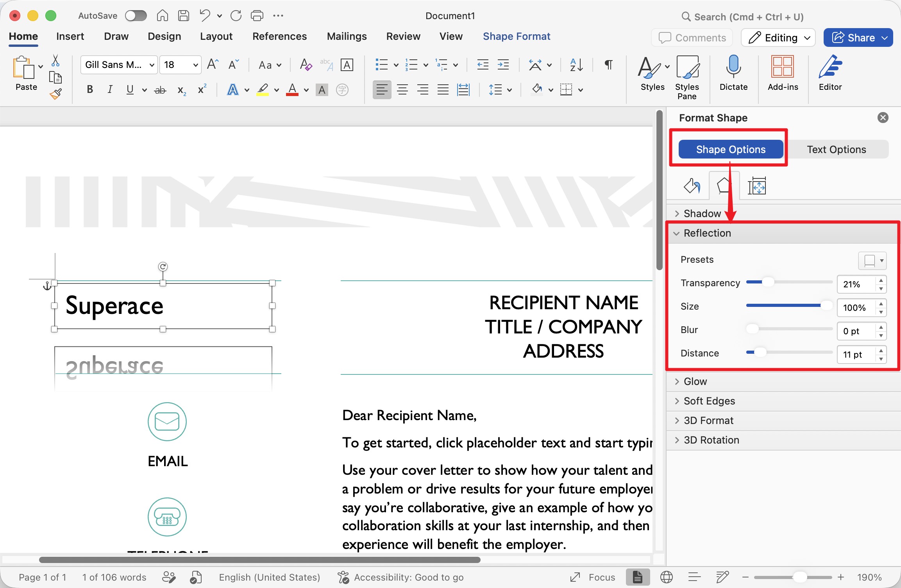Toggle Underline formatting
Screen dimensions: 901x588
pos(130,89)
